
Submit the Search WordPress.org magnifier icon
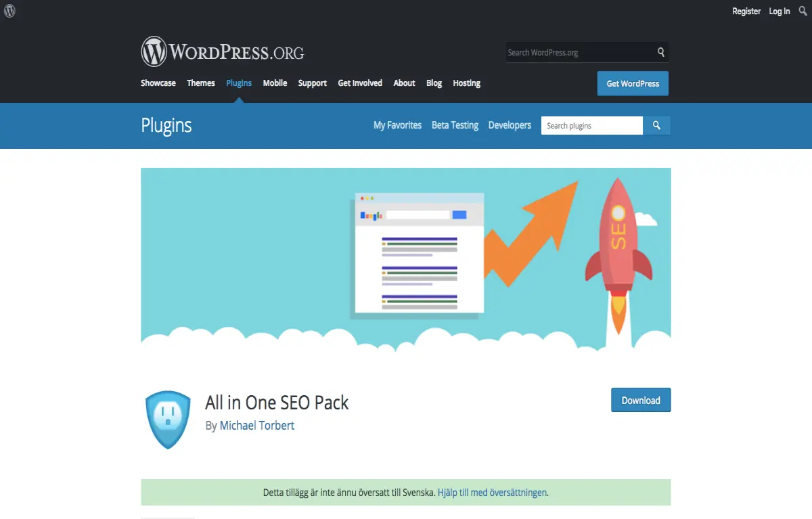[x=661, y=52]
